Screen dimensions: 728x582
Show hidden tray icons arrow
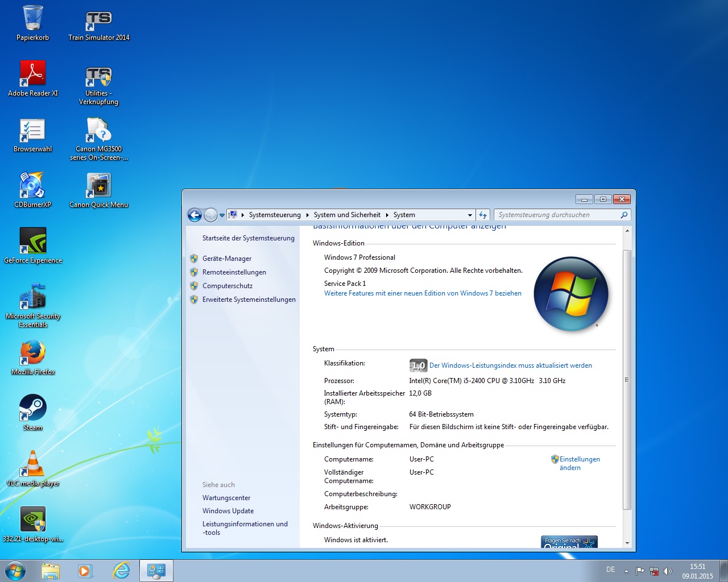[x=626, y=571]
